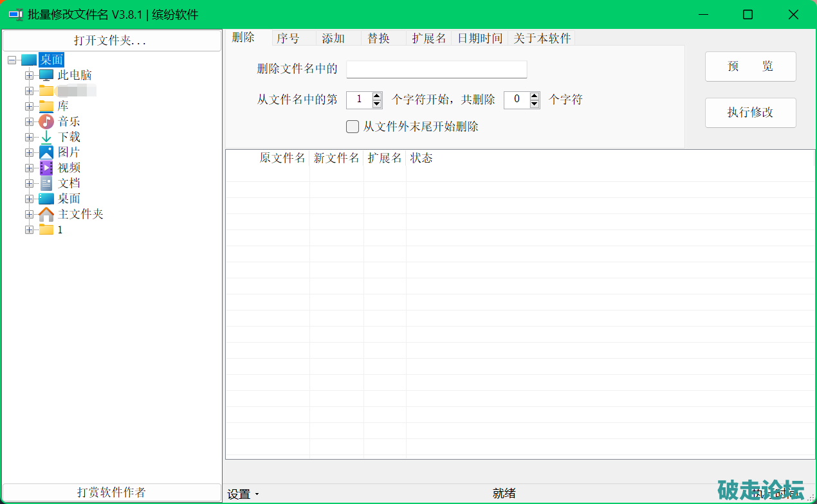Screen dimensions: 817x504
Task: Click the Library (库) folder icon
Action: coord(46,106)
